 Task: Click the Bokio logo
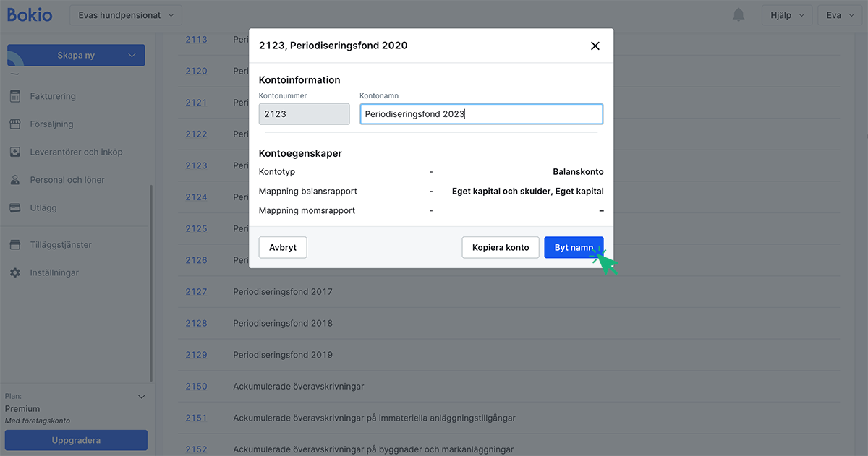(x=30, y=14)
